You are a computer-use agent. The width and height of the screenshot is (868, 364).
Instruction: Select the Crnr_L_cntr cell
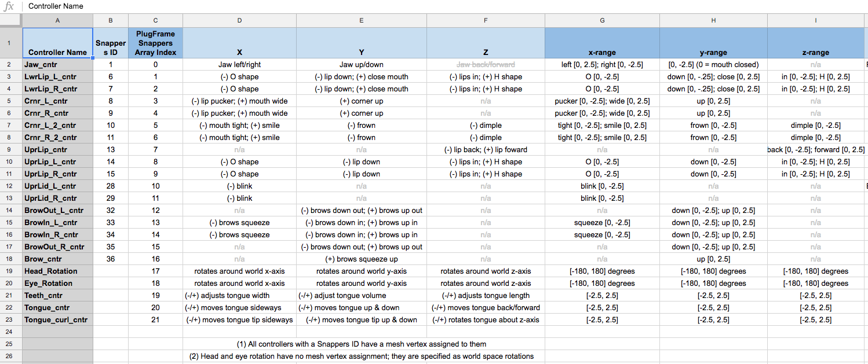coord(57,101)
